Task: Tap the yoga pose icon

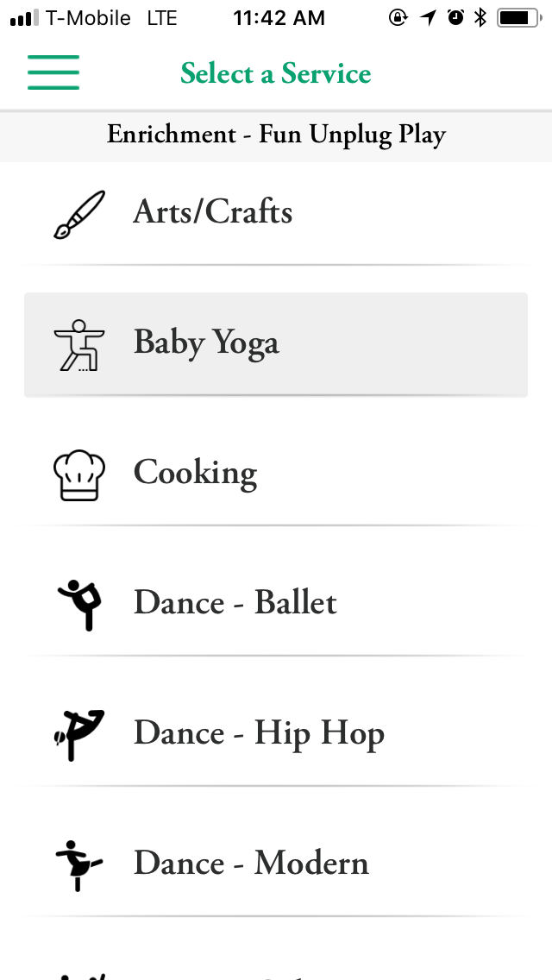Action: 78,345
